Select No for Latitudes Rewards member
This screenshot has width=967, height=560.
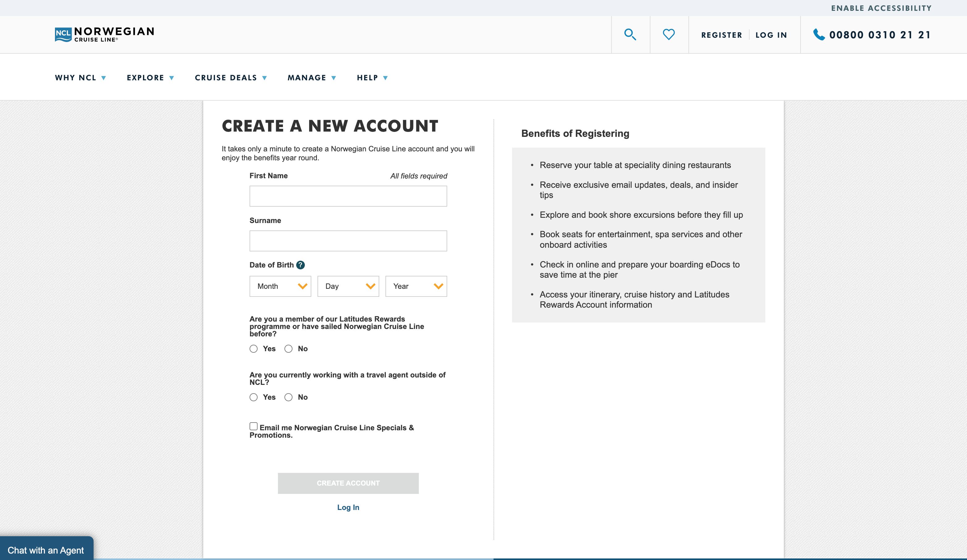pyautogui.click(x=288, y=348)
